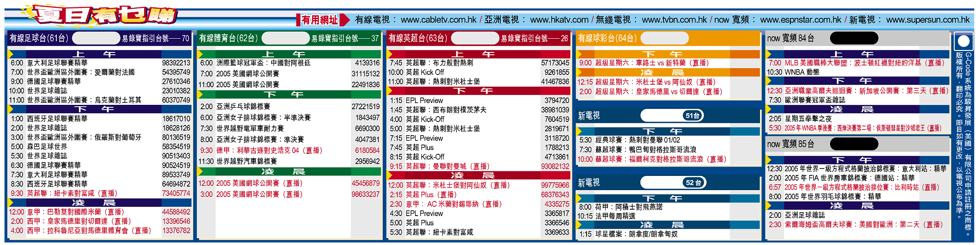
Task: Click 世界盃歐洲區外圍賽:愛爾蘭對法國
Action: pyautogui.click(x=81, y=72)
